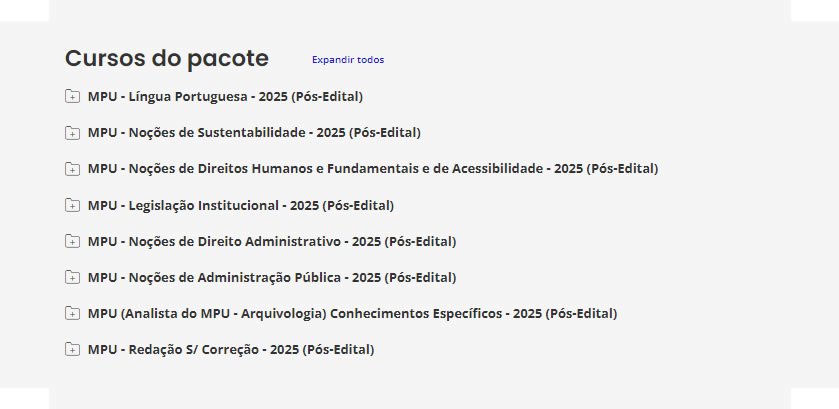Expand the Direitos Humanos e Fundamentais course title
Image resolution: width=839 pixels, height=409 pixels.
point(373,169)
